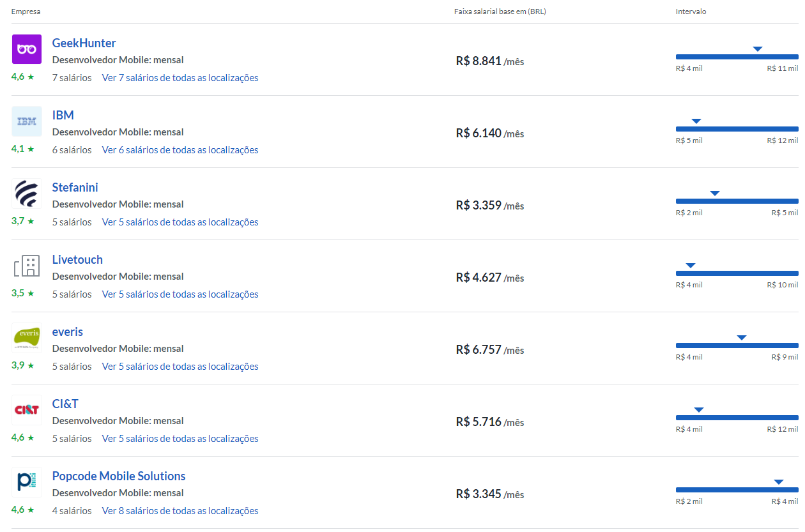View 7 salaries of all locations for GeekHunter

(180, 78)
